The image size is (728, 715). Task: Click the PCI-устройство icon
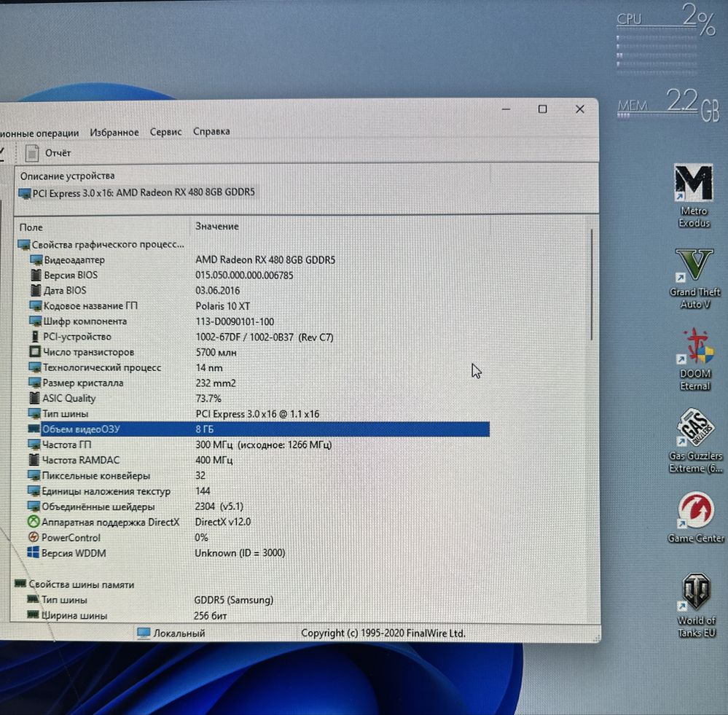point(35,336)
